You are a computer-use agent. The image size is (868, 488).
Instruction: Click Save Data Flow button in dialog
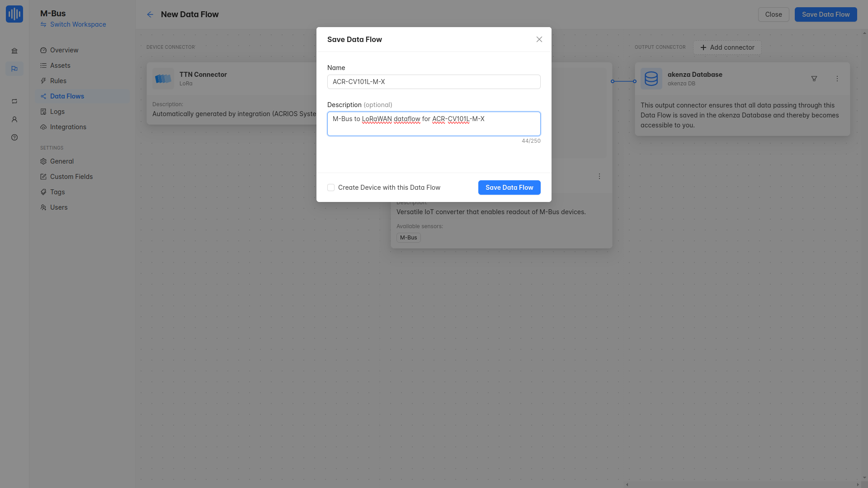pyautogui.click(x=509, y=188)
